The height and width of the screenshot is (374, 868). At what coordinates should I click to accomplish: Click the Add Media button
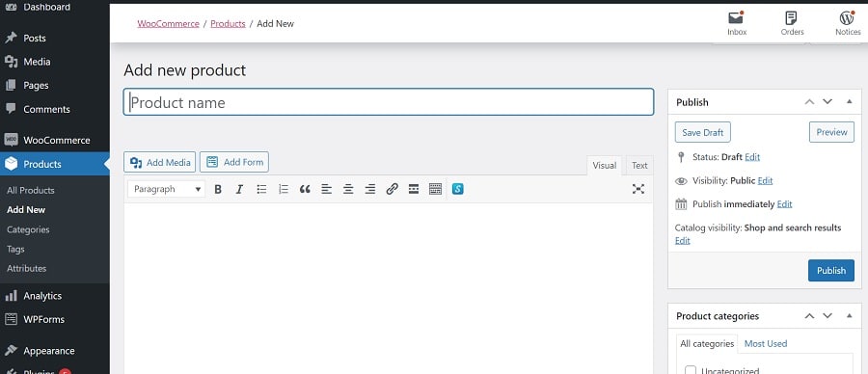pyautogui.click(x=160, y=162)
